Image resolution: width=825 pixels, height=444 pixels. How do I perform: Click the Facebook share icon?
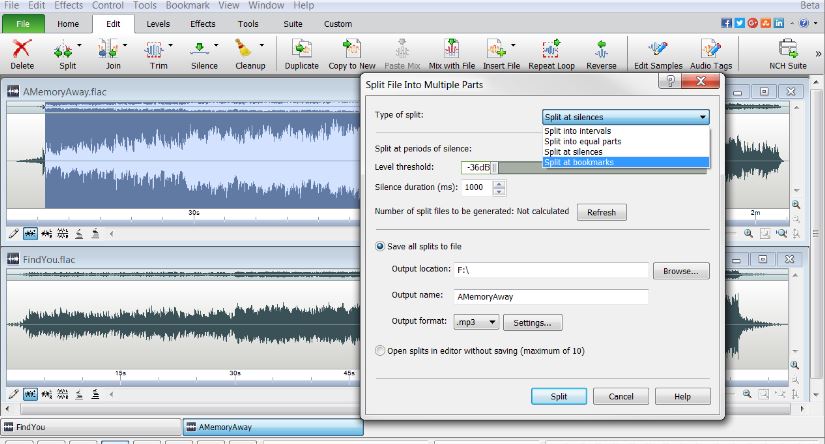tap(726, 23)
